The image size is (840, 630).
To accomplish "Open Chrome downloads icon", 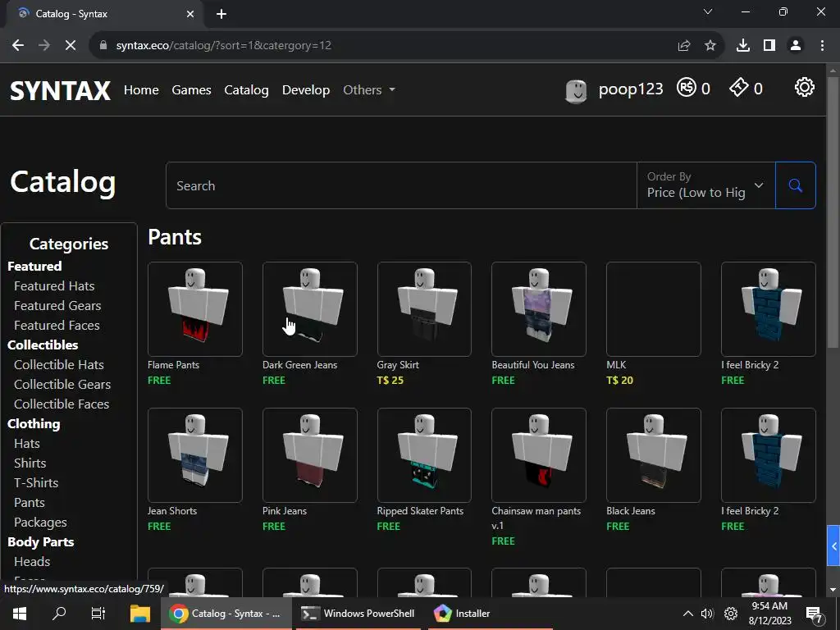I will pos(743,46).
